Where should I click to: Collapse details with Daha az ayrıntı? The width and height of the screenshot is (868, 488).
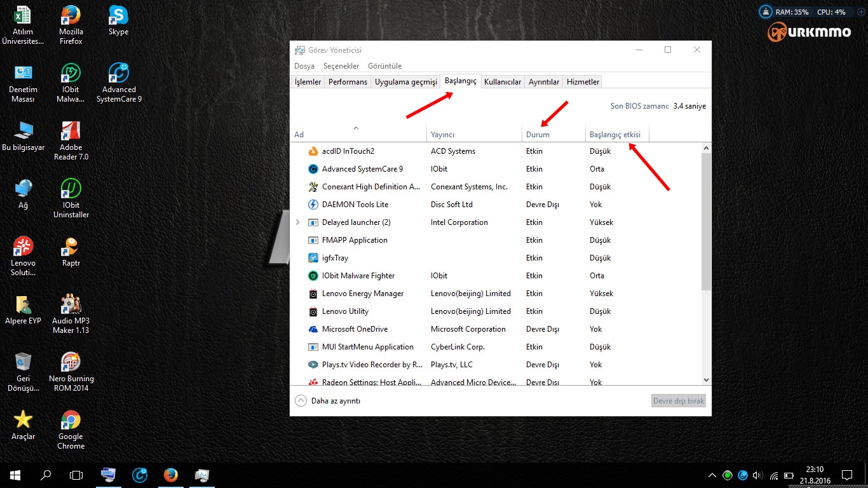[328, 401]
